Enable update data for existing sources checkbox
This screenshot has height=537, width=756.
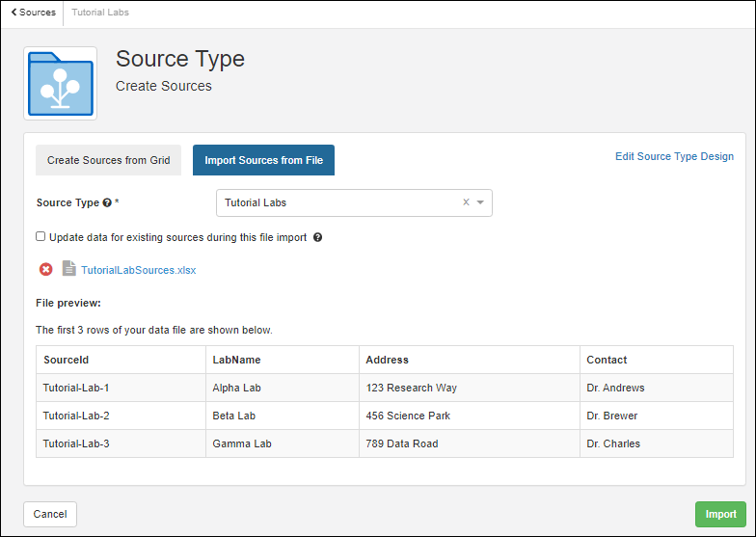coord(40,236)
